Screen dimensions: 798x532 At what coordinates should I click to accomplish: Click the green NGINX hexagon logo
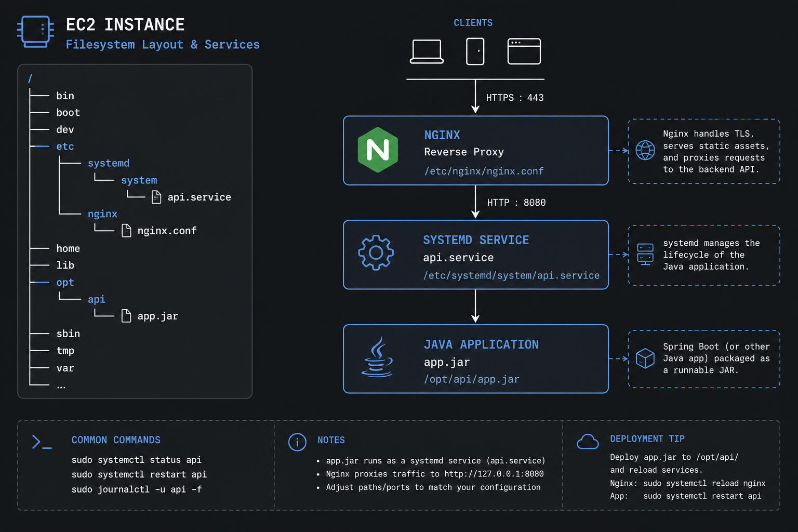point(378,150)
